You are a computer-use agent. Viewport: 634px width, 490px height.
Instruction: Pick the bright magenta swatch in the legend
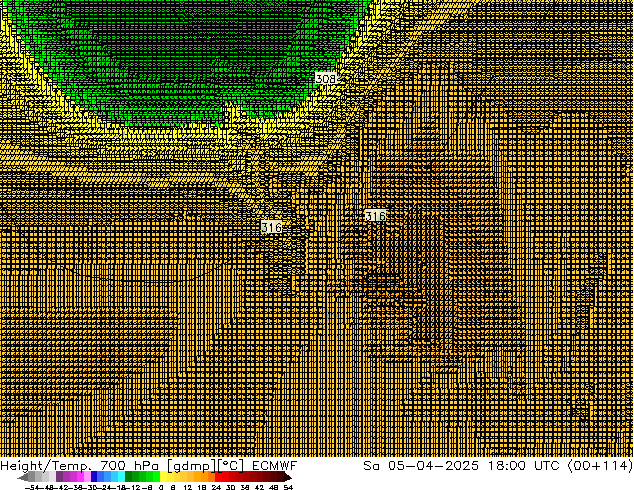(80, 477)
